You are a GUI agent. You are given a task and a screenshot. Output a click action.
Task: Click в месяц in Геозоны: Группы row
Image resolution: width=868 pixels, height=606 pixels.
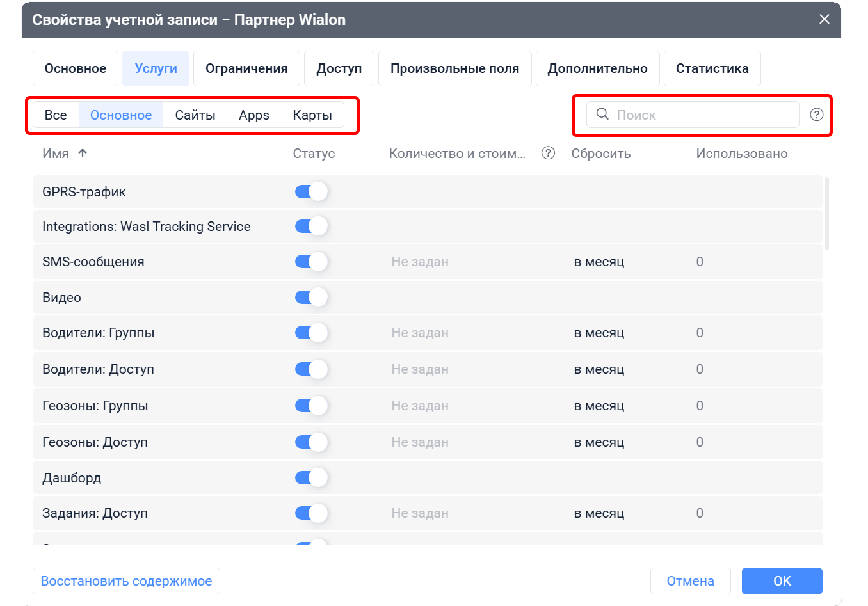click(x=599, y=406)
